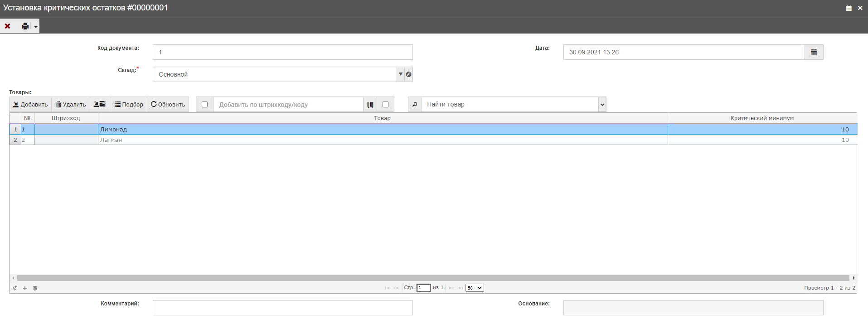Click the calendar icon in title bar
The image size is (868, 324).
[849, 8]
